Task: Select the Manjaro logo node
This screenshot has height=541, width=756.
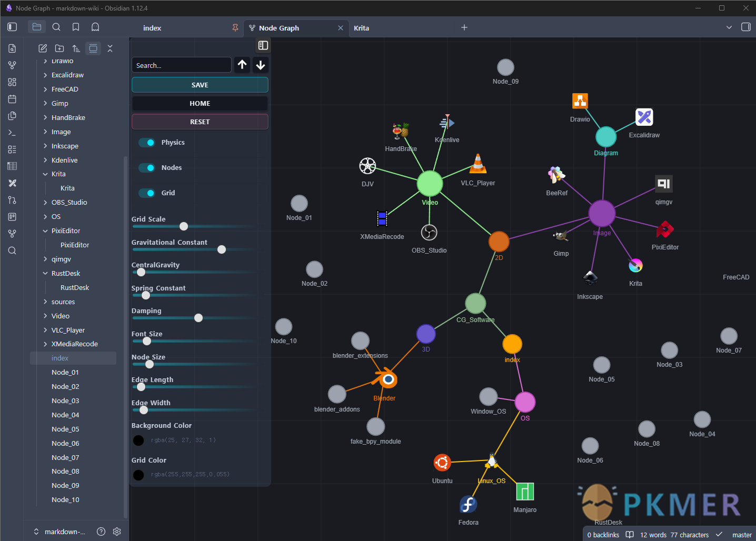Action: [525, 492]
